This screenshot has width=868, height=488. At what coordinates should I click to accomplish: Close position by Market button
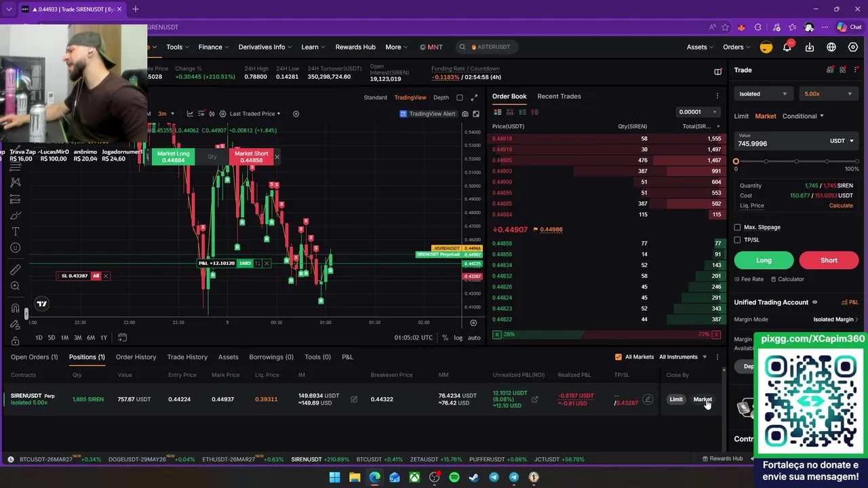702,399
